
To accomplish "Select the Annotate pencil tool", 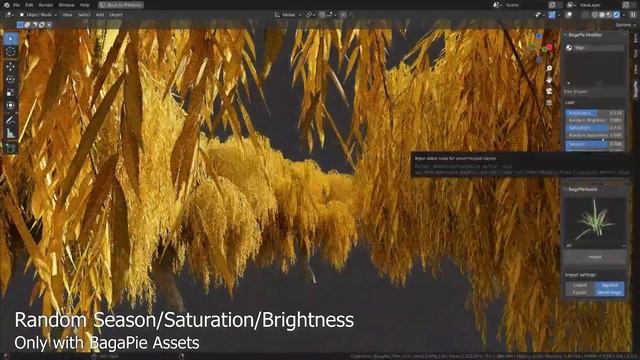I will point(11,120).
